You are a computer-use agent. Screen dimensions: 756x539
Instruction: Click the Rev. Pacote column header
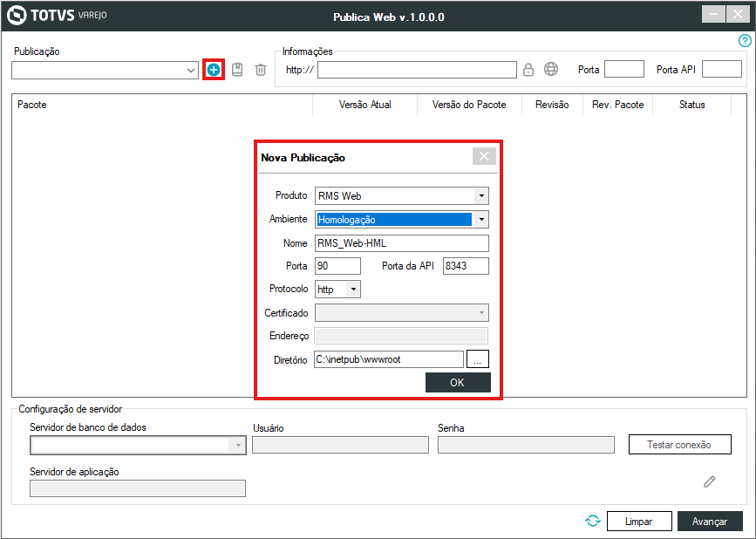617,105
